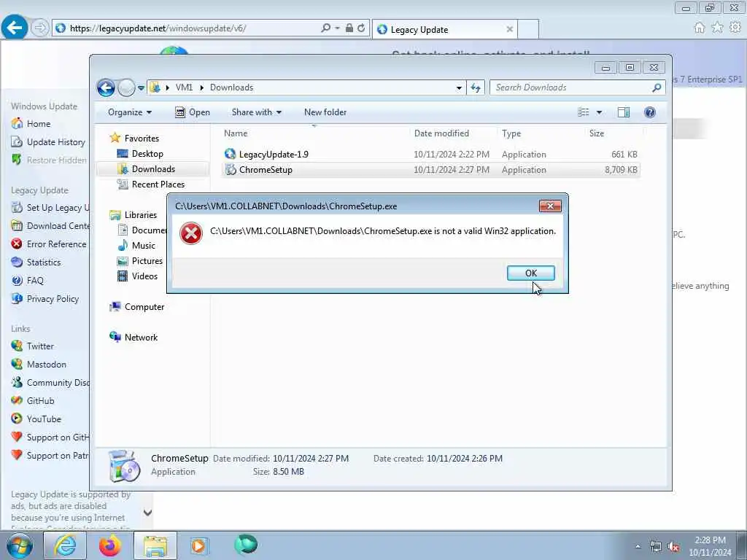This screenshot has width=747, height=560.
Task: Open Downloads in the navigation pane
Action: pos(153,169)
